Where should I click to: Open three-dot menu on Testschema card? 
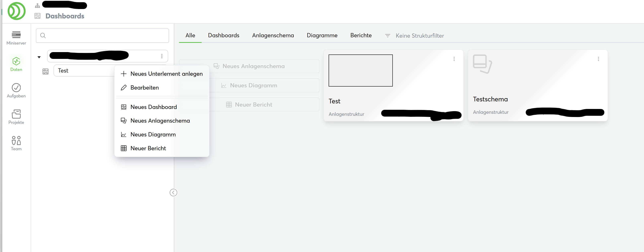598,59
